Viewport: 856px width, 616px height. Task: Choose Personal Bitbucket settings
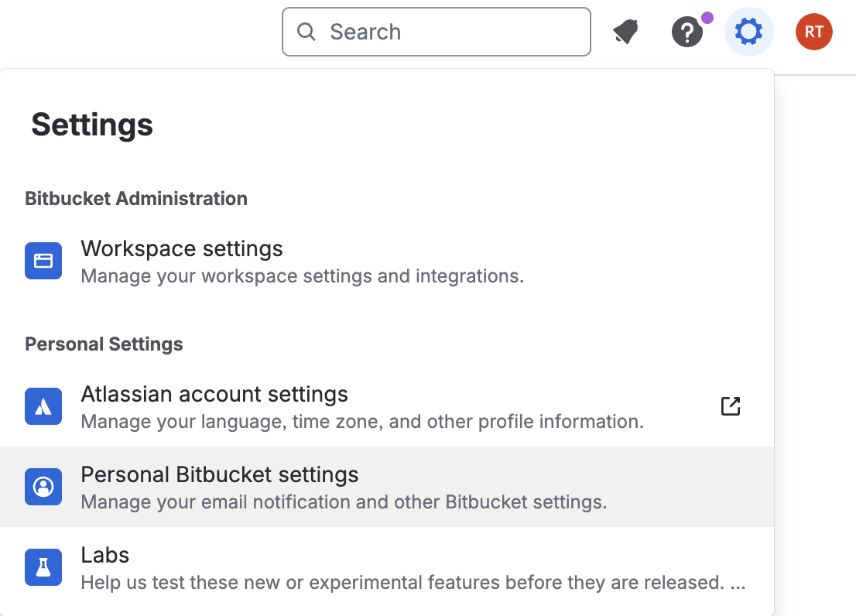coord(220,474)
